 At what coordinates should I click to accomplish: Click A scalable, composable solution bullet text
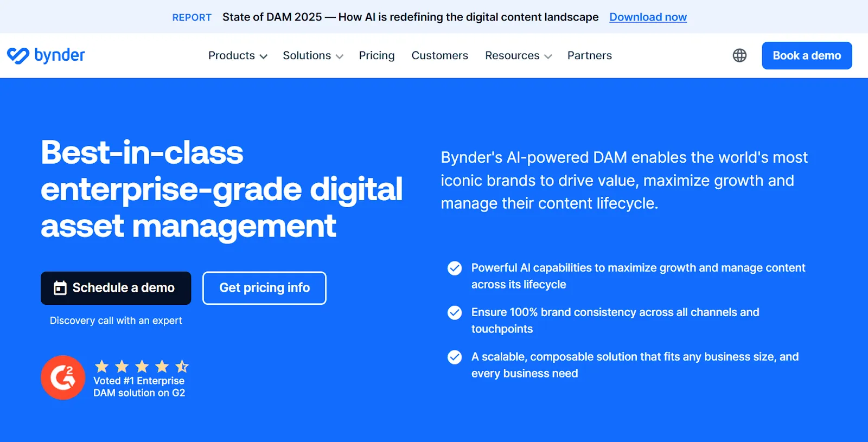click(635, 365)
